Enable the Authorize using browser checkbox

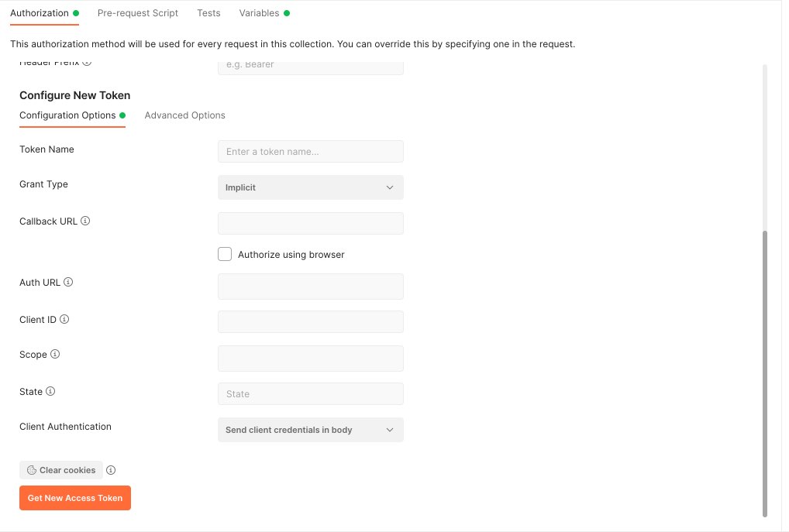coord(225,254)
